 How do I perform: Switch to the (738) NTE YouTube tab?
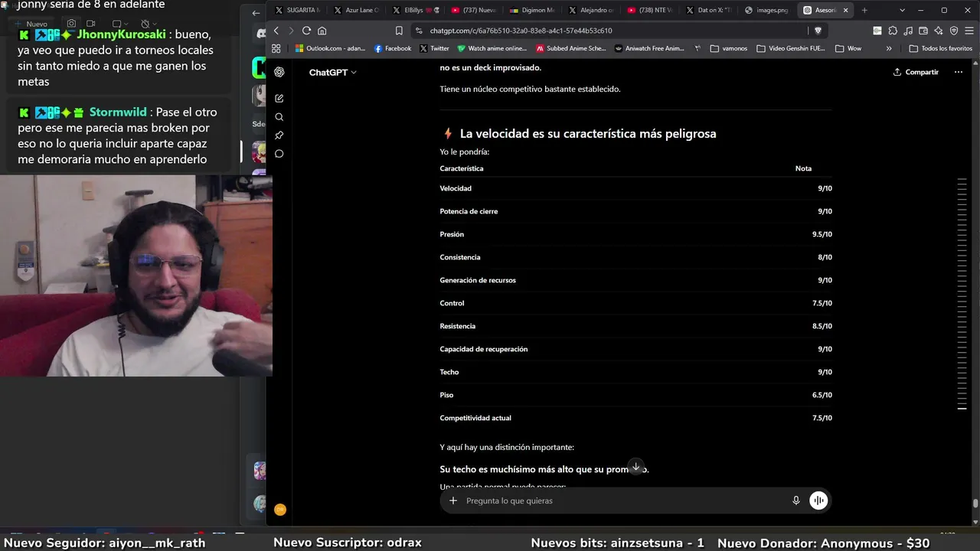650,10
